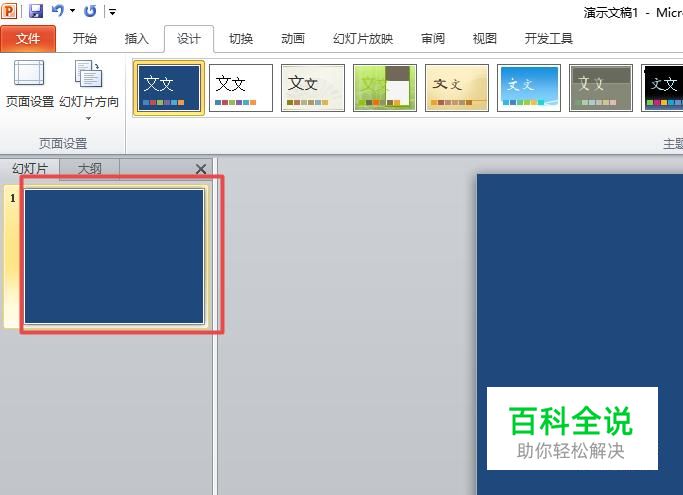Open the 幻灯片方向 orientation dropdown

pos(89,90)
